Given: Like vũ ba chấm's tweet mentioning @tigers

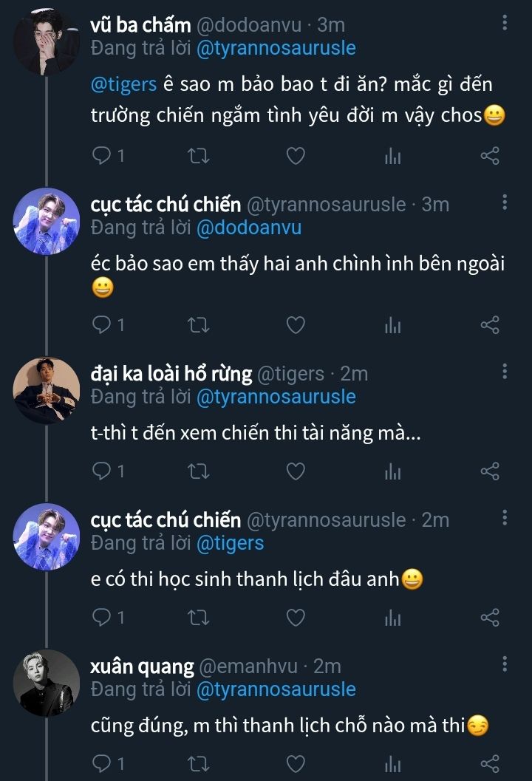Looking at the screenshot, I should coord(296,155).
